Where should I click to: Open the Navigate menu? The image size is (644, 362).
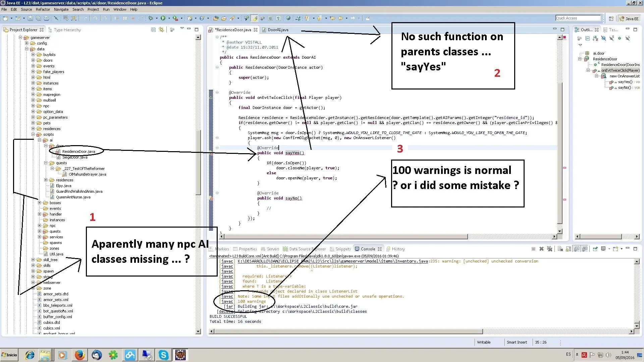click(x=61, y=9)
